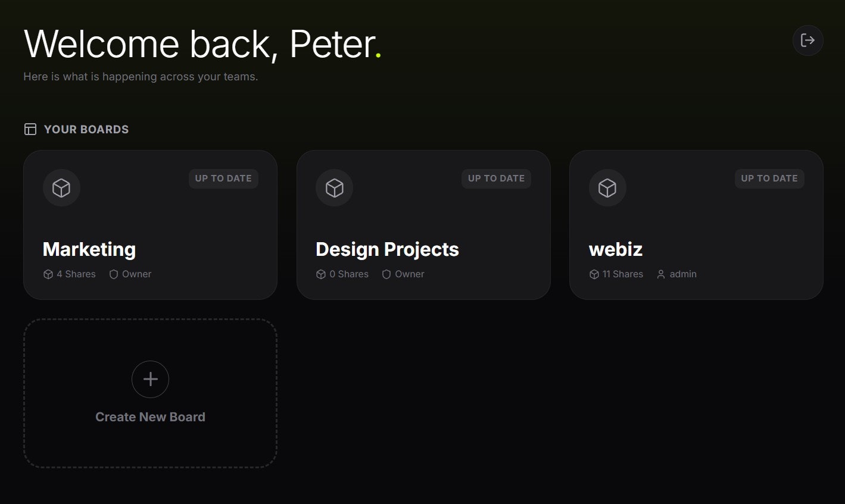Click the owner badge icon on the Marketing card
This screenshot has width=845, height=504.
pyautogui.click(x=113, y=274)
